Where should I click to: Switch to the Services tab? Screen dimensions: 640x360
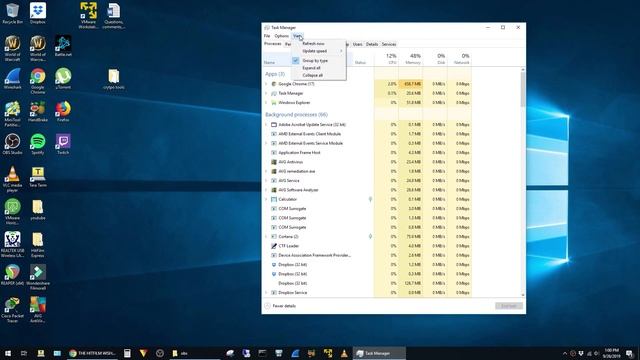pos(389,44)
